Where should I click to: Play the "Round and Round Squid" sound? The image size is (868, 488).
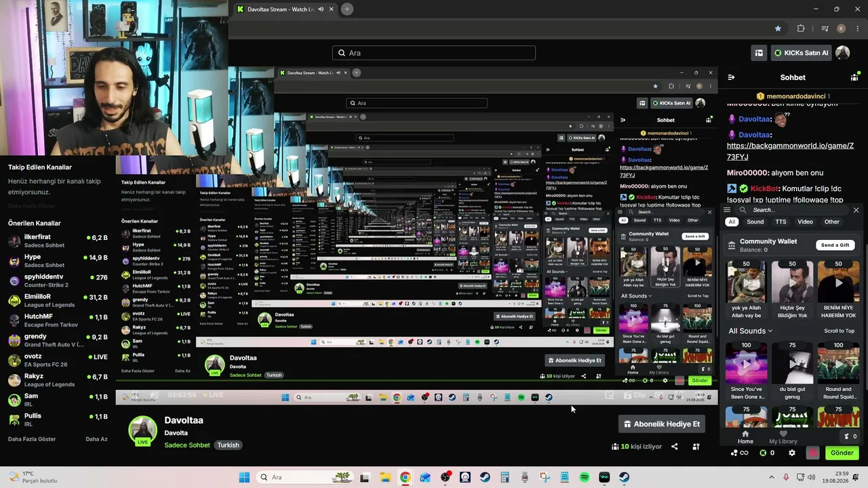point(838,363)
